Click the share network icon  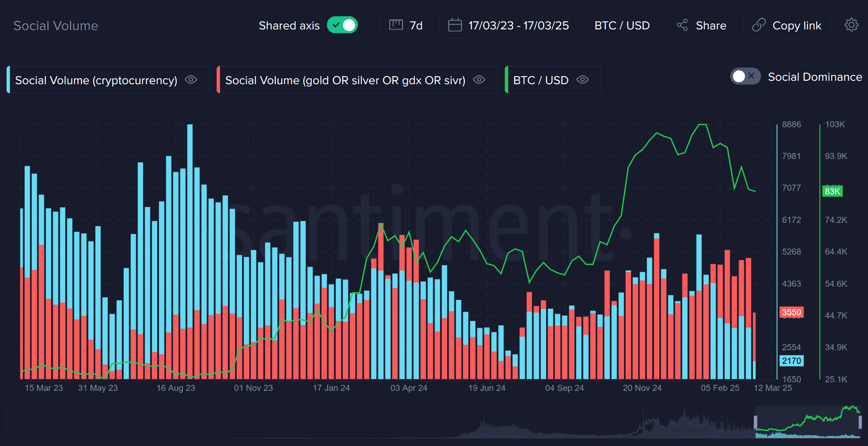pyautogui.click(x=682, y=25)
